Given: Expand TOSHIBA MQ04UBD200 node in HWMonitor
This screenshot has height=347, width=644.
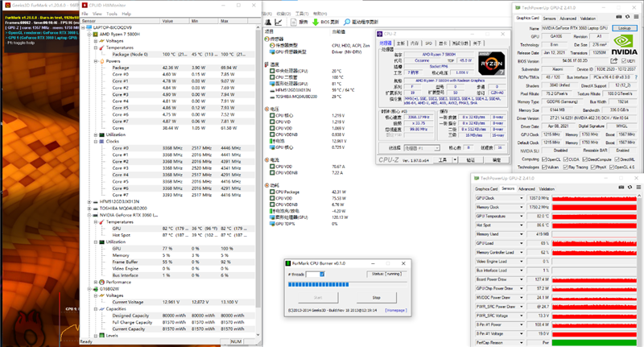Looking at the screenshot, I should pos(89,209).
